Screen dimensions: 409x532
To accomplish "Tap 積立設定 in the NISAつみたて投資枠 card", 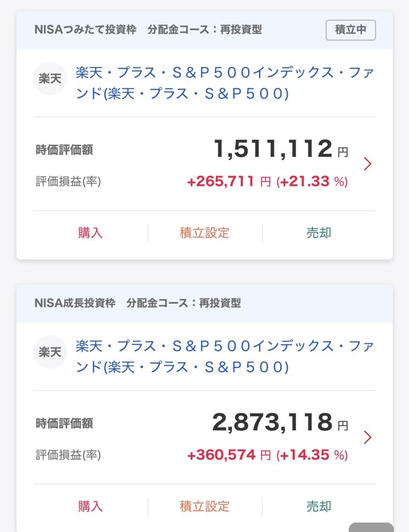I will point(204,233).
